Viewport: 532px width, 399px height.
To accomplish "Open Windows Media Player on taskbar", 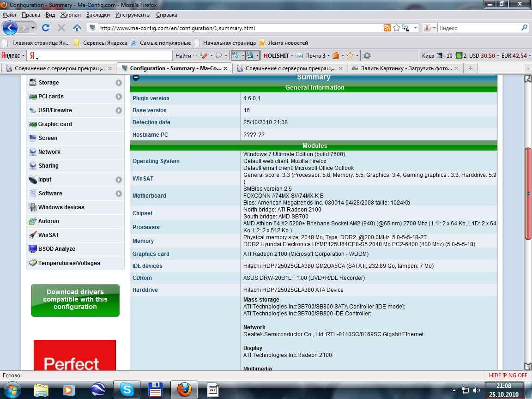I will [68, 390].
